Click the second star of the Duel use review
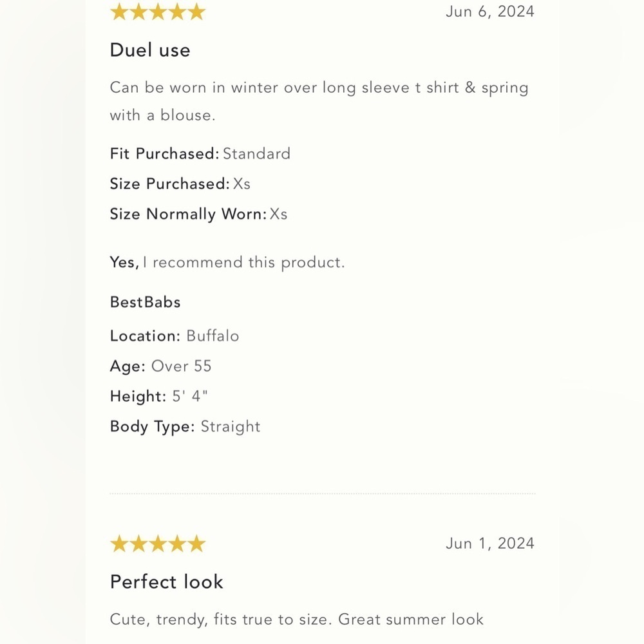644x644 pixels. [x=138, y=12]
